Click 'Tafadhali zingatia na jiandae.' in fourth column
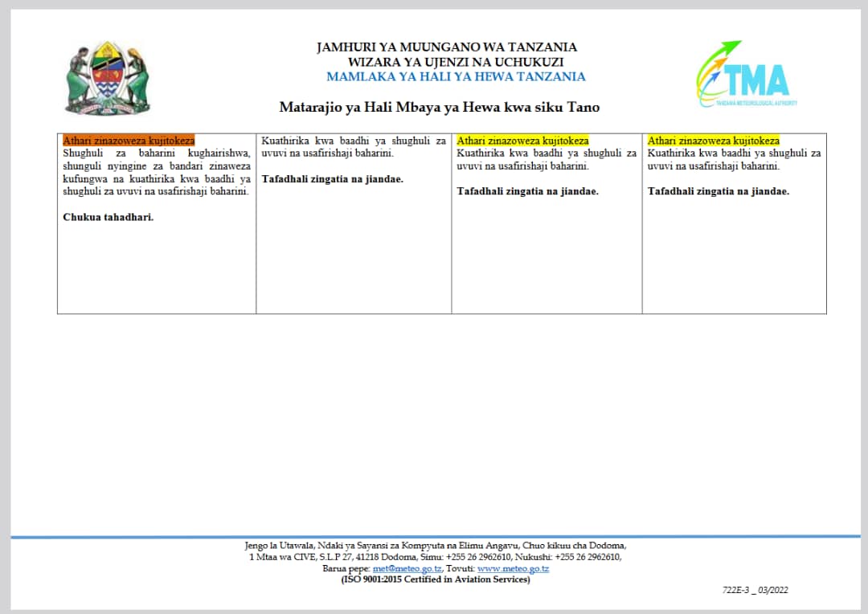868x614 pixels. (x=719, y=191)
